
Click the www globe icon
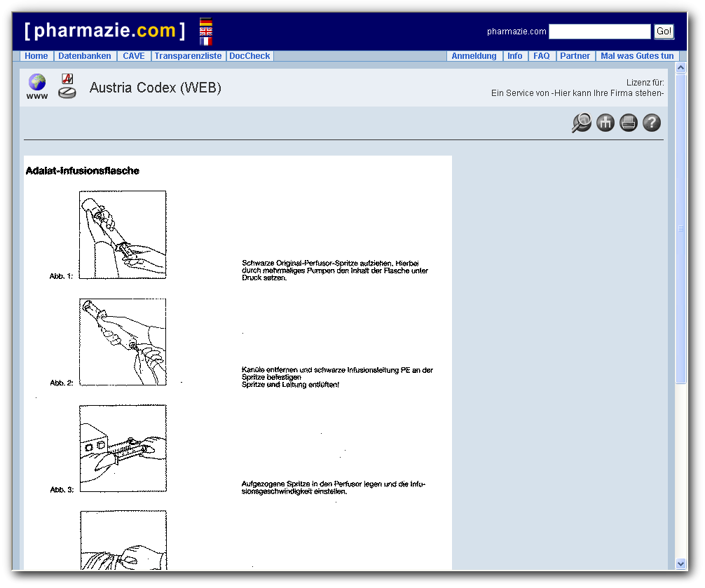coord(36,82)
